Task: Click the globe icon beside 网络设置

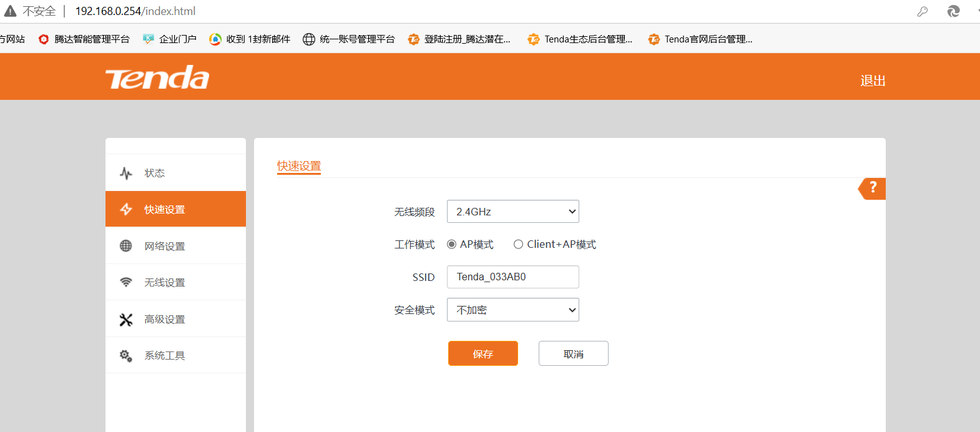Action: point(126,246)
